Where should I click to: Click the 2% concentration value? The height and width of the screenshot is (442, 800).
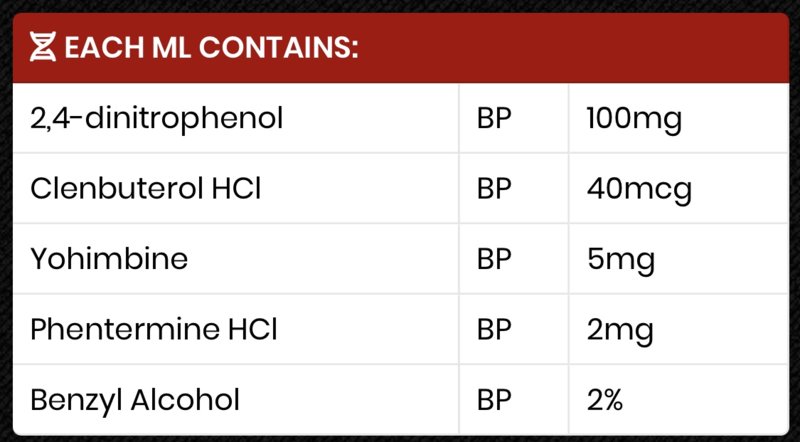(x=605, y=400)
